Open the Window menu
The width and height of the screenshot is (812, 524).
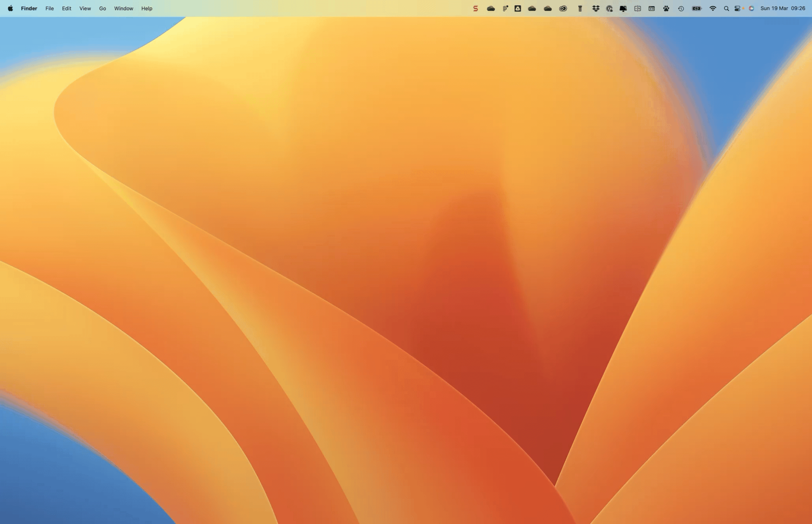pyautogui.click(x=123, y=8)
